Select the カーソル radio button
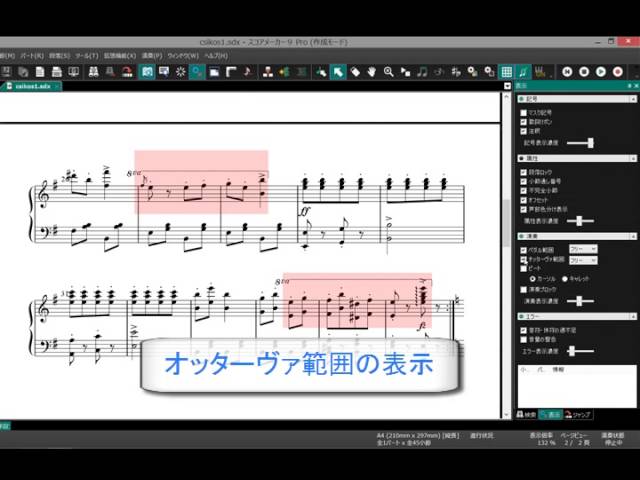This screenshot has width=640, height=480. 532,279
